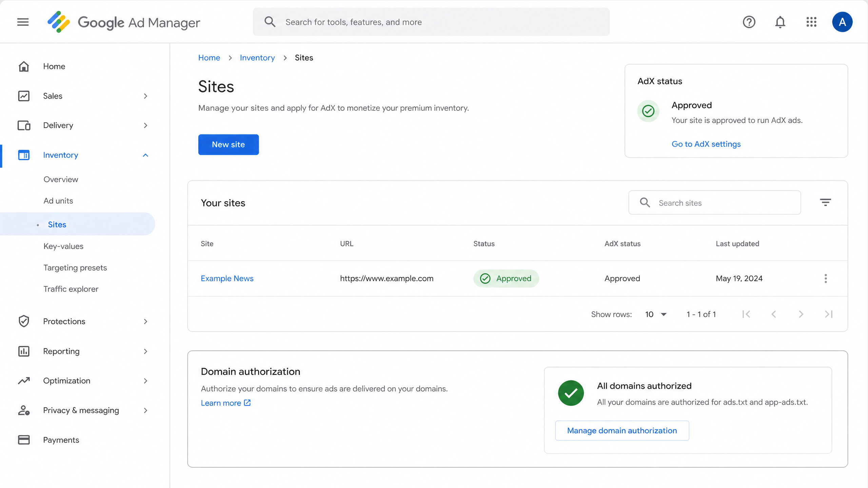This screenshot has height=488, width=868.
Task: Click the Site column header
Action: (x=207, y=244)
